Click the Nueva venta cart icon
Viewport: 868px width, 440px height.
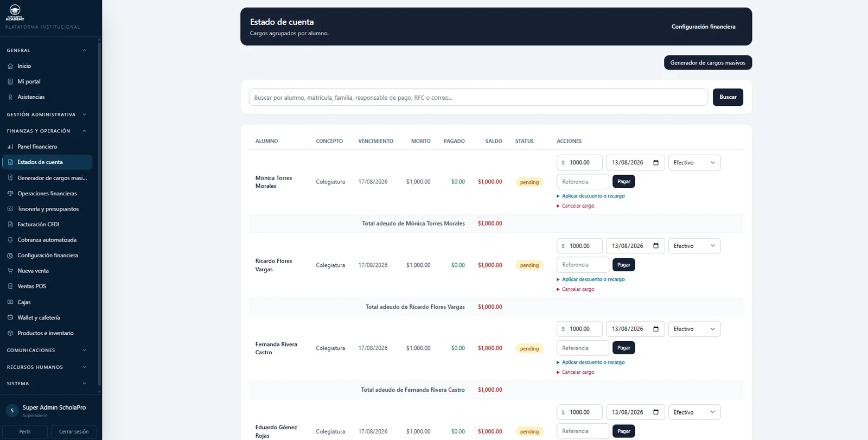point(10,271)
